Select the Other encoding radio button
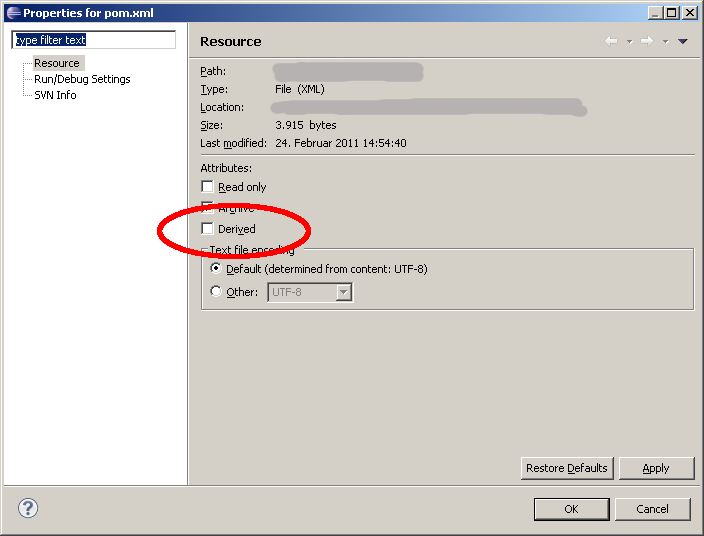 [216, 291]
